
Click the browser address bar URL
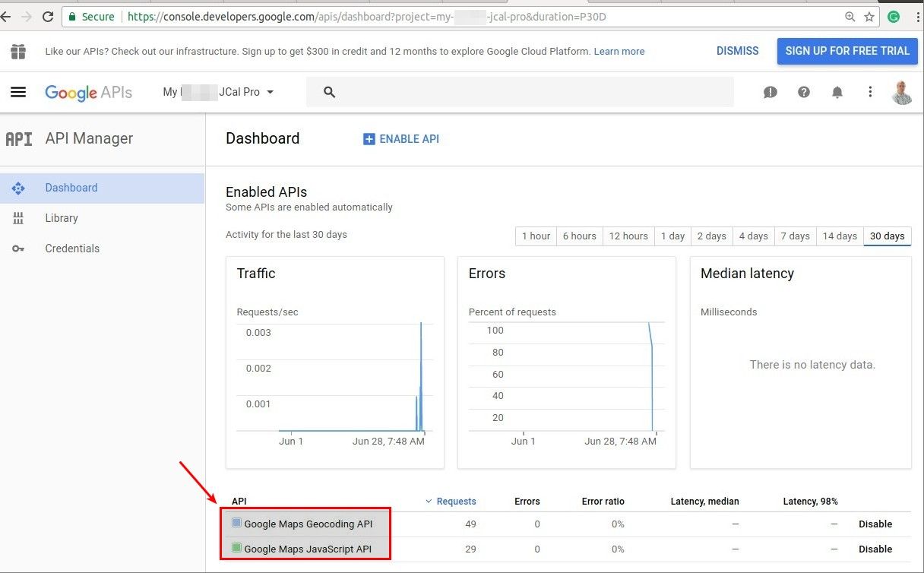367,16
